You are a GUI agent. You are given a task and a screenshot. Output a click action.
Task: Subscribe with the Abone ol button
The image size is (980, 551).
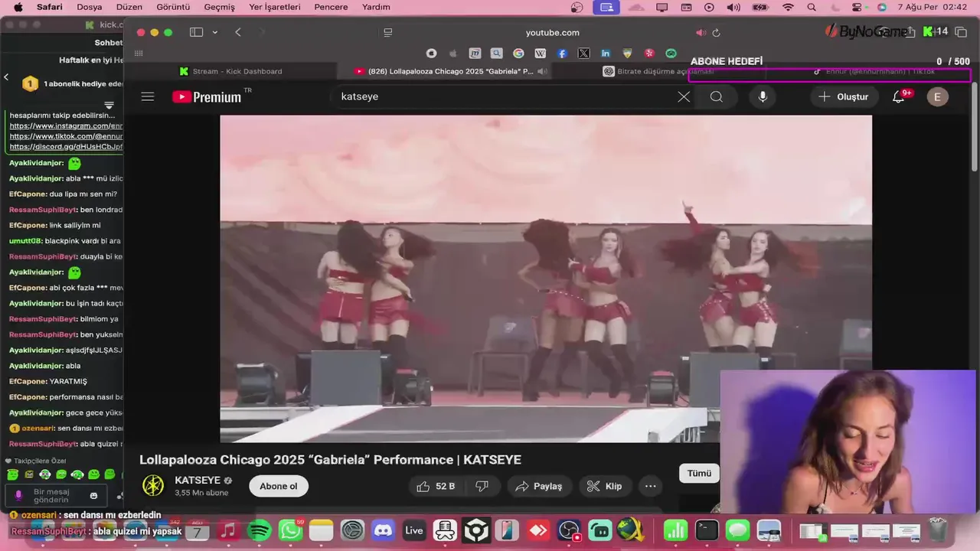click(278, 486)
